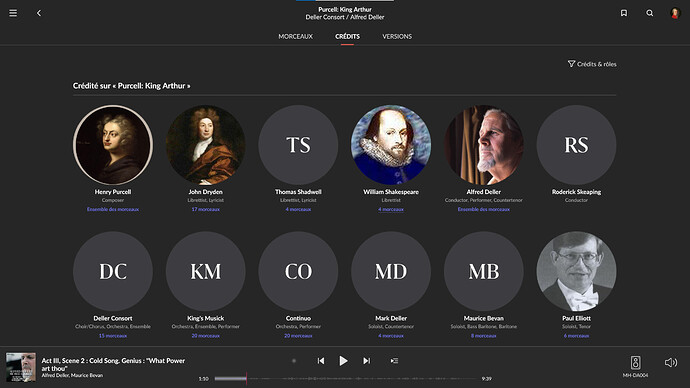
Task: Click 20 morceaux under King's Musick
Action: (206, 336)
